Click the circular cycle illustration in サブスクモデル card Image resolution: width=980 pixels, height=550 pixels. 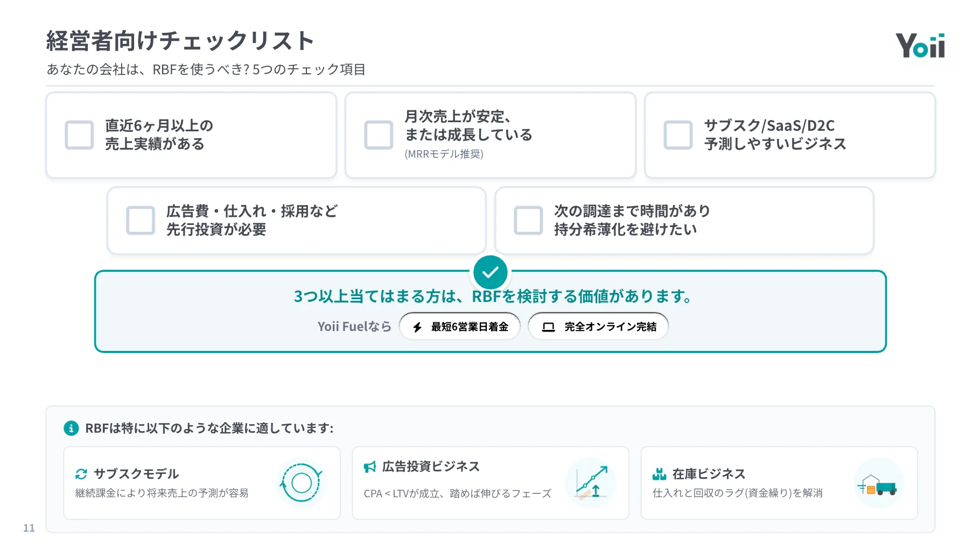tap(301, 483)
